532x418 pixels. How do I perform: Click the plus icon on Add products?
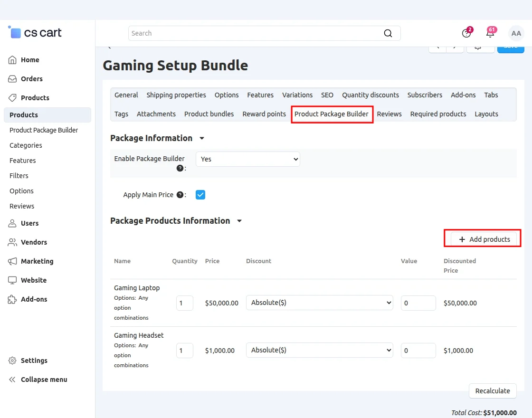coord(462,239)
